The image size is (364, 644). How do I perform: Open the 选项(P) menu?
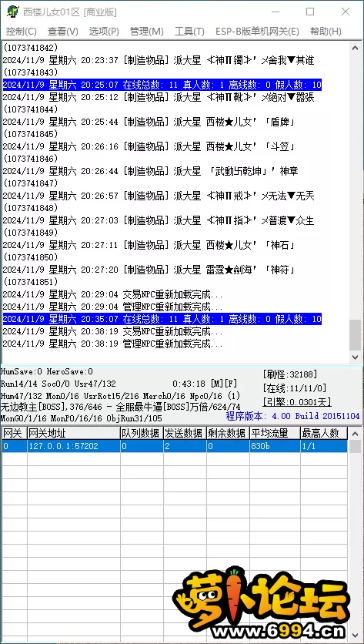[104, 32]
